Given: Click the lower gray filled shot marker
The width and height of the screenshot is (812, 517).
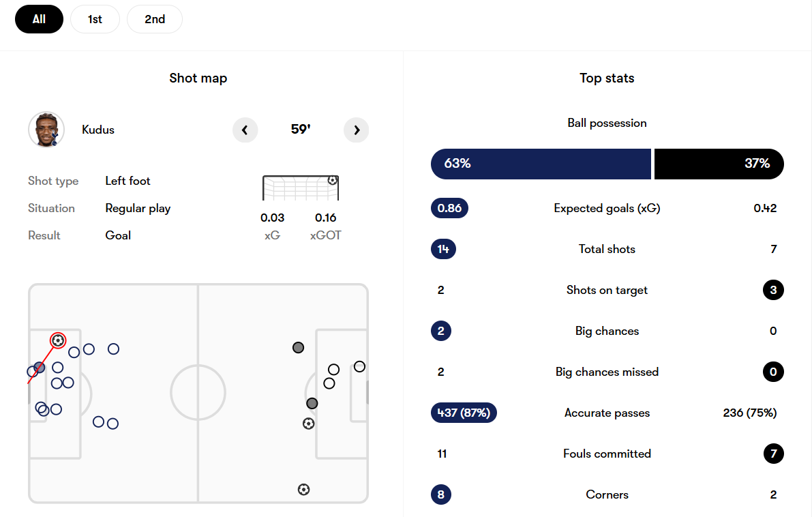Looking at the screenshot, I should (312, 403).
